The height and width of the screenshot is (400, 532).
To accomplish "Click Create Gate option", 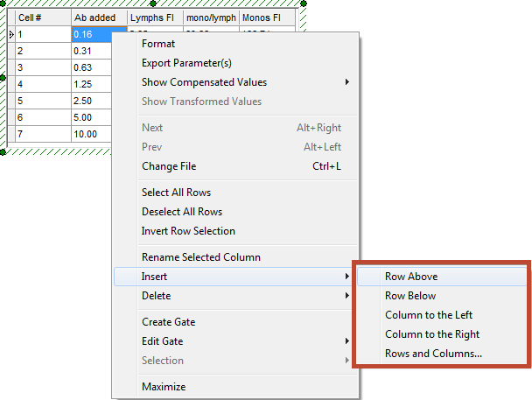I will 168,322.
